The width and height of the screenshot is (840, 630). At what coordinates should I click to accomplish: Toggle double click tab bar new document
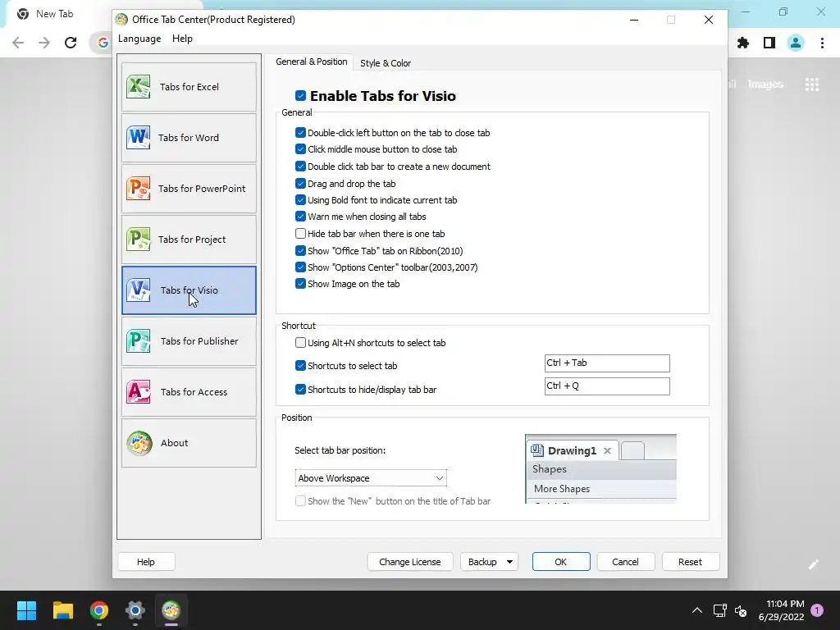click(x=300, y=167)
